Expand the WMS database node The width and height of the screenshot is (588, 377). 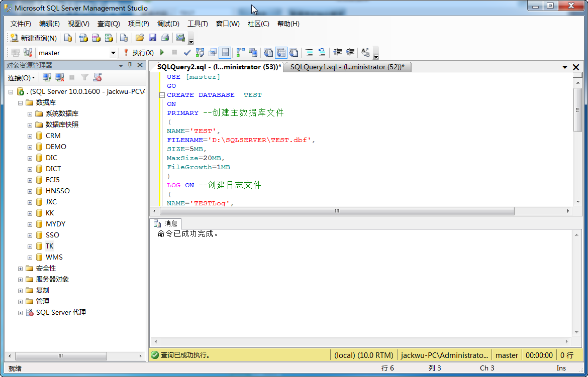coord(30,258)
